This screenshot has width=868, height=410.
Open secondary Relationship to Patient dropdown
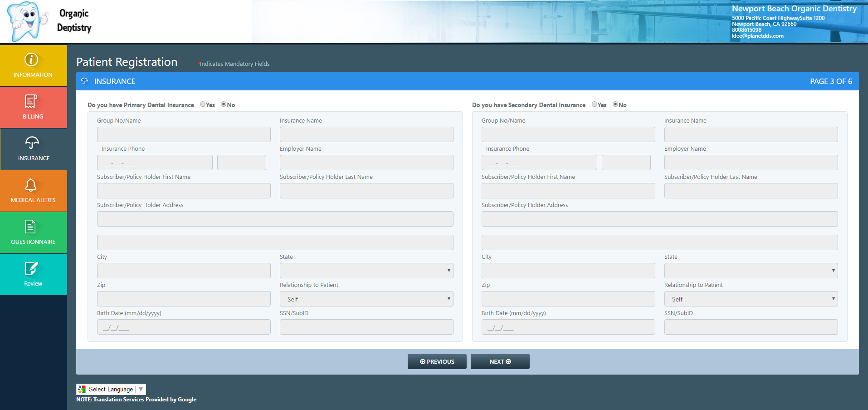(x=751, y=299)
